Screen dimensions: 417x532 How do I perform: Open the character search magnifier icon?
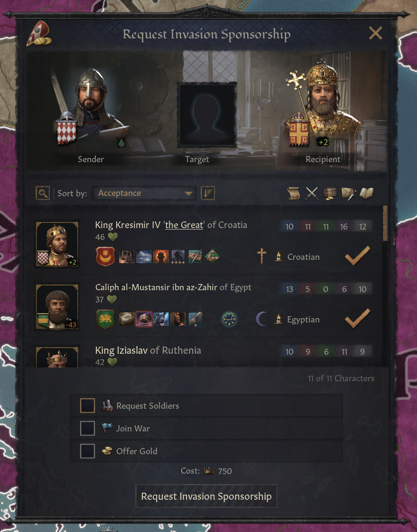pyautogui.click(x=43, y=193)
